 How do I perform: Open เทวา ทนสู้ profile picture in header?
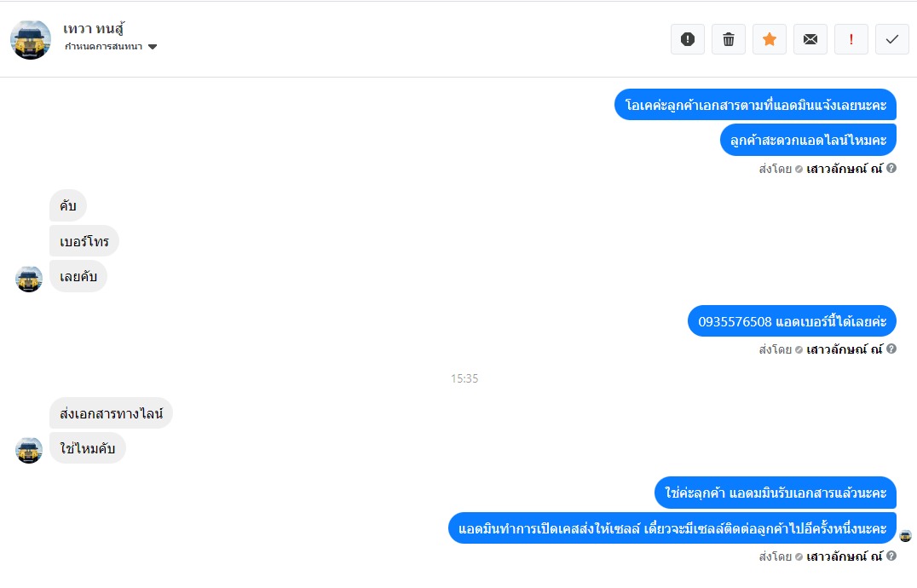point(31,40)
